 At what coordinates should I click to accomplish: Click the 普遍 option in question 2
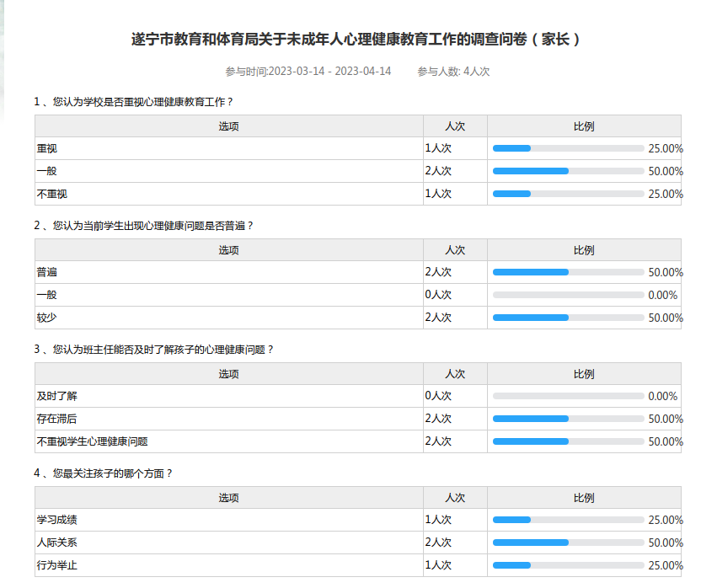tap(47, 272)
